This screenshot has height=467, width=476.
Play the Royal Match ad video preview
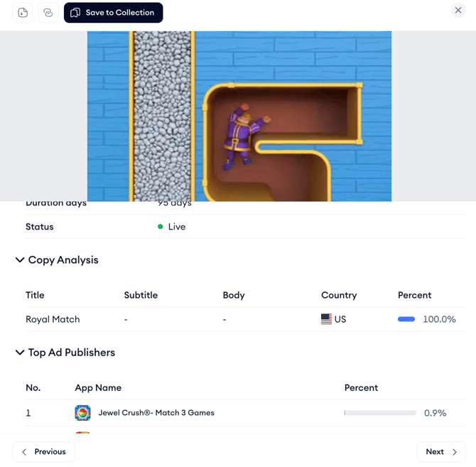click(x=239, y=117)
